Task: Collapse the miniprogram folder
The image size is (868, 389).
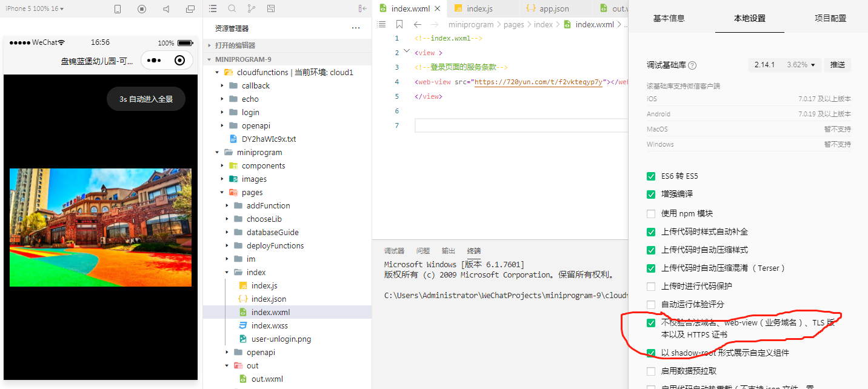Action: (217, 152)
